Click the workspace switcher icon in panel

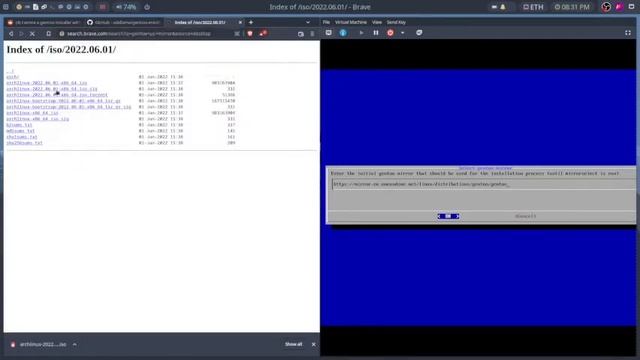point(6,7)
